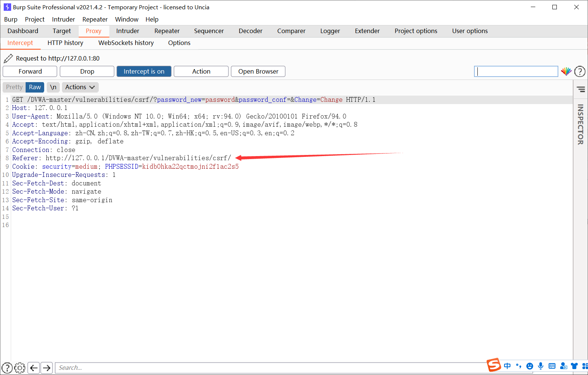Open the Project options tab
Screen dimensions: 588x375
[416, 31]
